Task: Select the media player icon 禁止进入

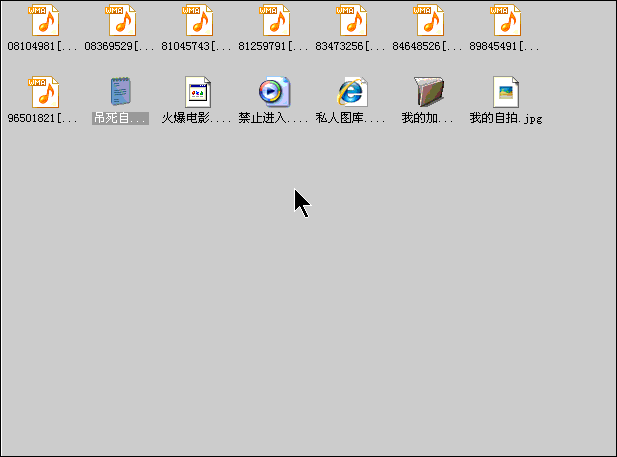Action: click(275, 92)
